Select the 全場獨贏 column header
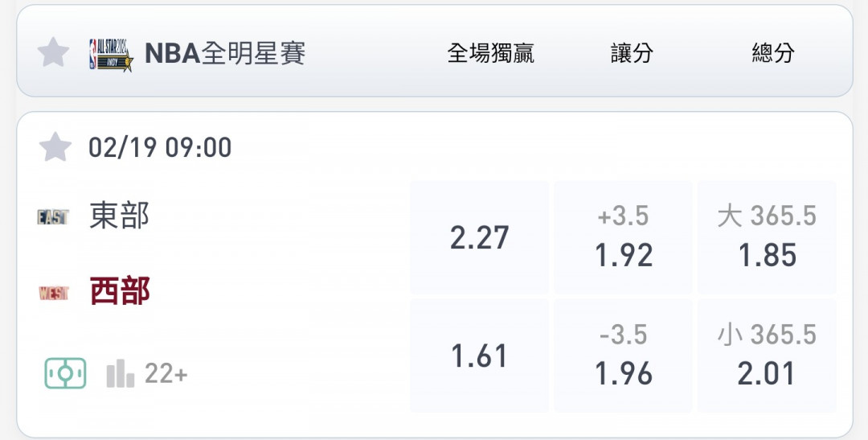The width and height of the screenshot is (868, 440). click(490, 53)
